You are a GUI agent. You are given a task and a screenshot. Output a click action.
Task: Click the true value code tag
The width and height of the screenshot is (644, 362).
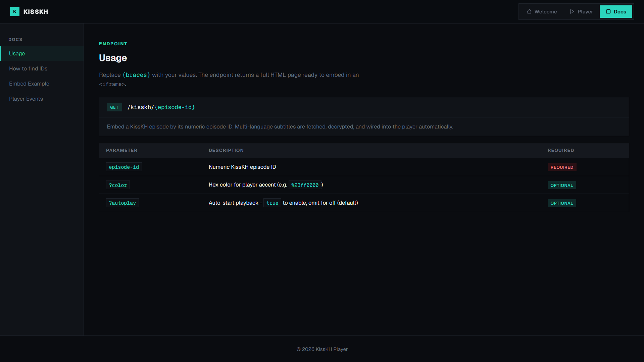[x=272, y=203]
